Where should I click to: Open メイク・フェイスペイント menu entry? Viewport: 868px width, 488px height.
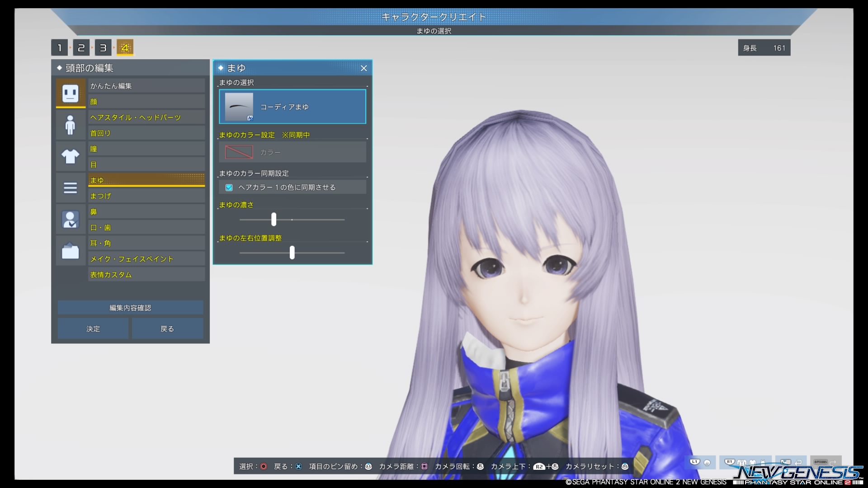pos(146,259)
